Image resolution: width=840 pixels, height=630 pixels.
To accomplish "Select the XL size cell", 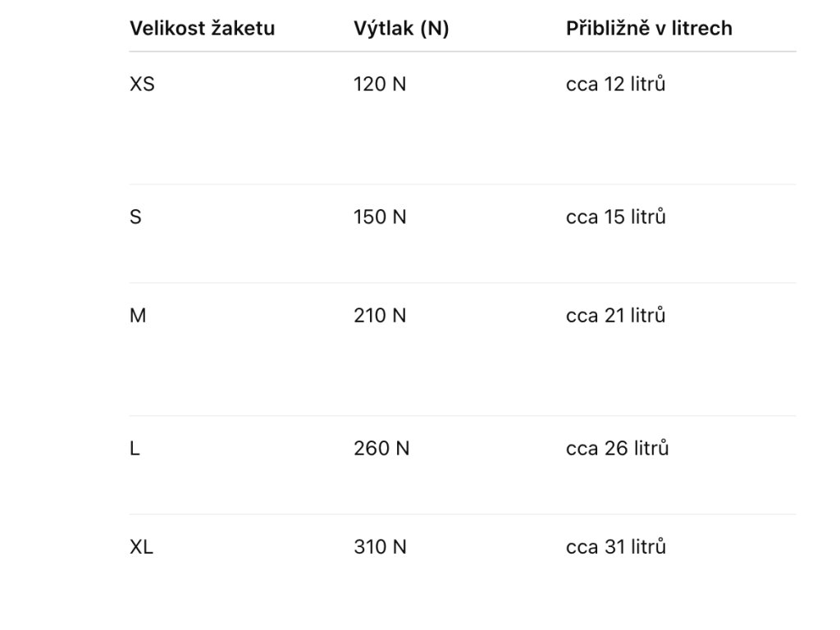I will [141, 547].
